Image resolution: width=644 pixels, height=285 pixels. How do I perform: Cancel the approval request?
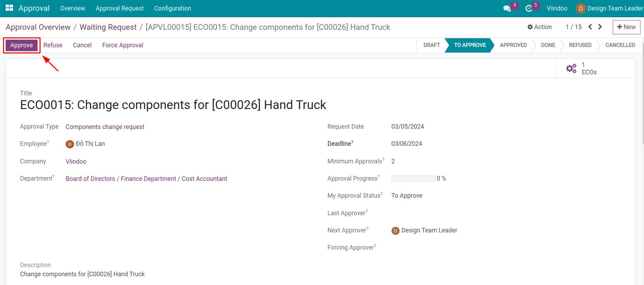[82, 45]
